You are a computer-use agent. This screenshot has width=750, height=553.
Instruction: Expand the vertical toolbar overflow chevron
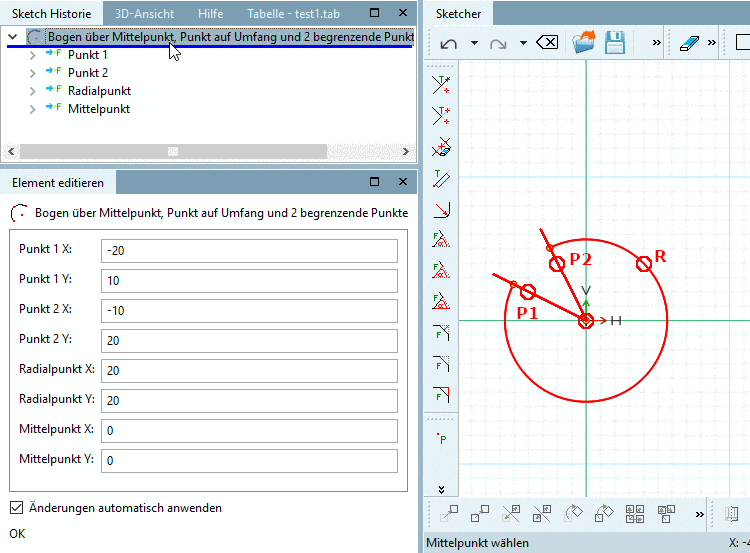[441, 489]
